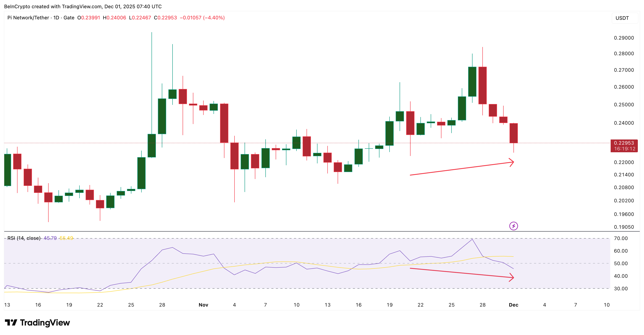
Task: Select the Nov label on the time axis
Action: point(203,305)
